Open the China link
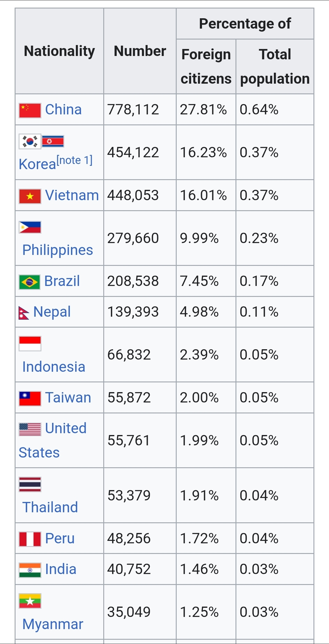The height and width of the screenshot is (644, 329). pyautogui.click(x=63, y=110)
